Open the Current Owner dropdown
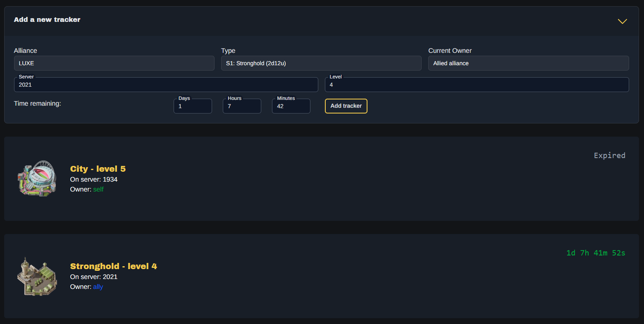Screen dimensions: 644x324 [x=529, y=63]
